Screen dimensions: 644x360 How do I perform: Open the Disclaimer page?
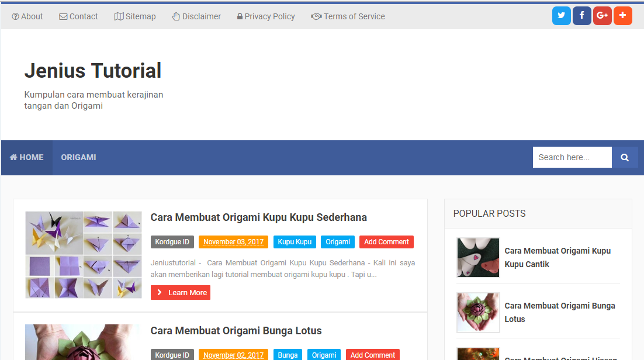point(196,16)
